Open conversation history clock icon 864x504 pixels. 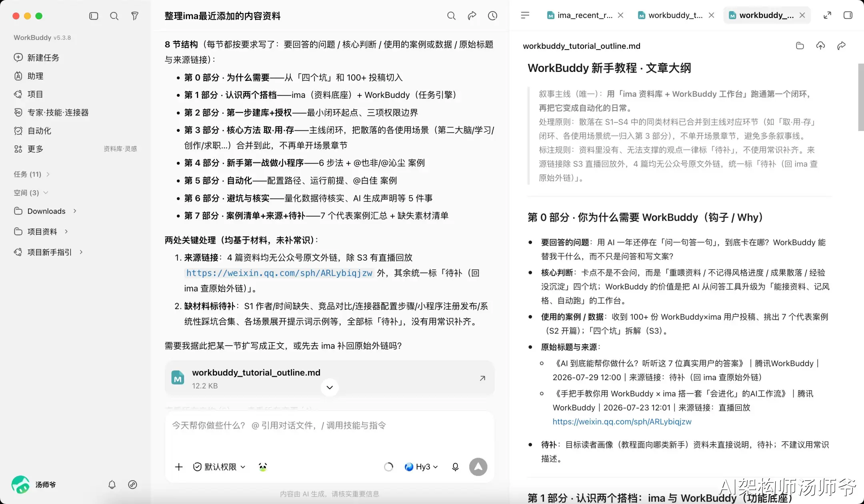[493, 16]
